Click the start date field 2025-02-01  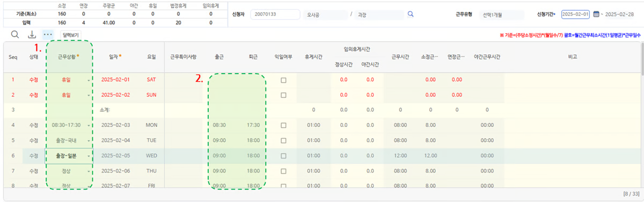coord(576,15)
